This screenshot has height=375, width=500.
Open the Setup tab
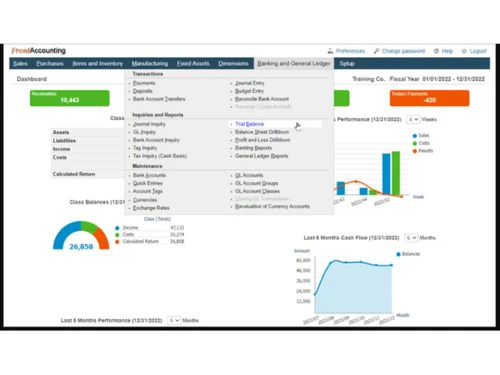click(x=347, y=63)
